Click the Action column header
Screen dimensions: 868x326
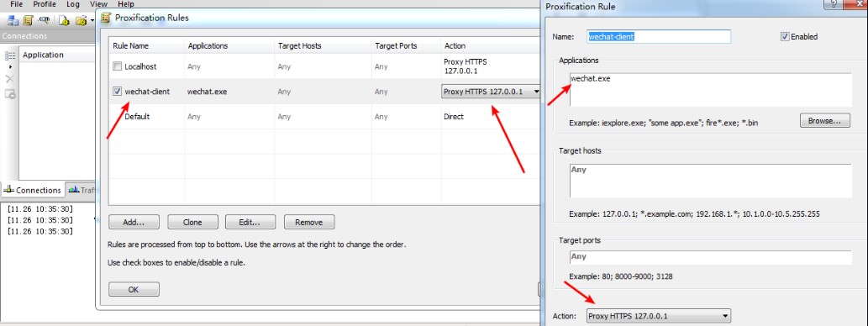pos(490,46)
